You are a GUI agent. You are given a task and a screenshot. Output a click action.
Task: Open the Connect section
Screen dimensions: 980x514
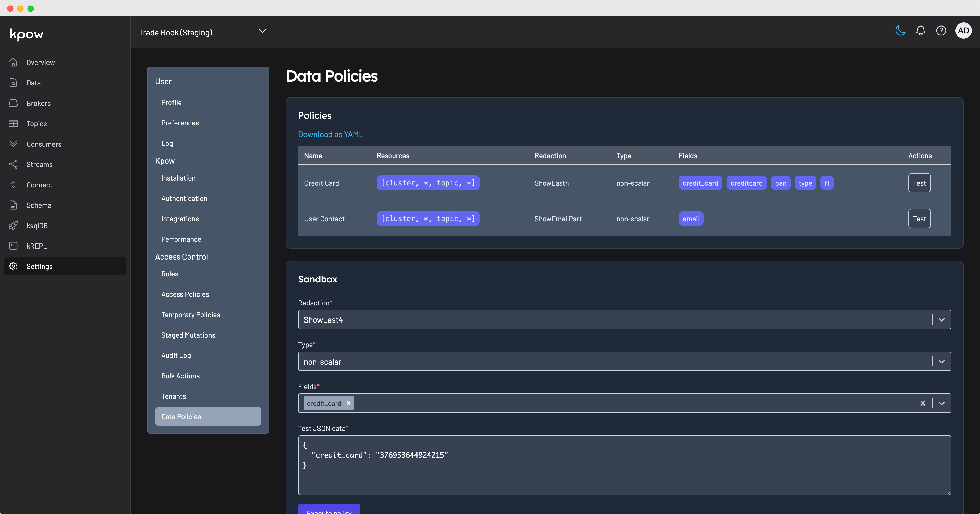coord(39,185)
